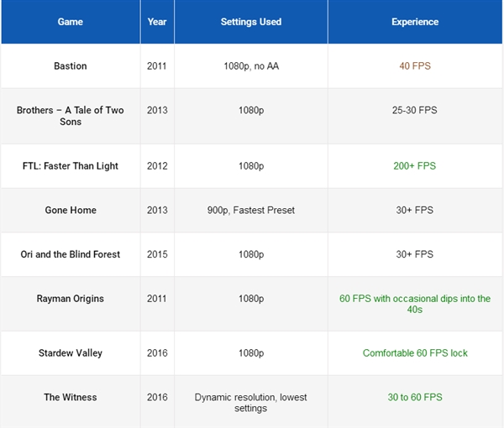Select the Stardew Valley game name
The height and width of the screenshot is (428, 504).
pos(71,353)
